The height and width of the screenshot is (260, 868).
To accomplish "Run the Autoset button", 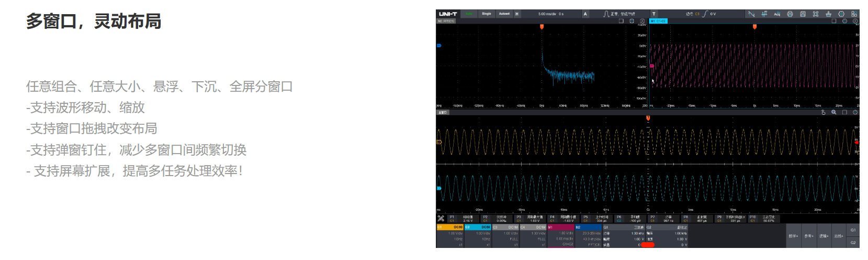I will 504,14.
